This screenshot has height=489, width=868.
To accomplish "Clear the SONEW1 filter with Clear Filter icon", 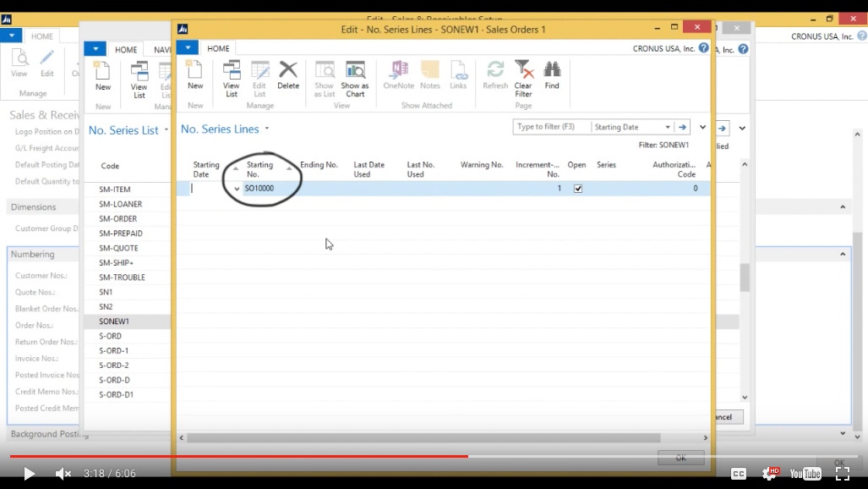I will pos(523,76).
